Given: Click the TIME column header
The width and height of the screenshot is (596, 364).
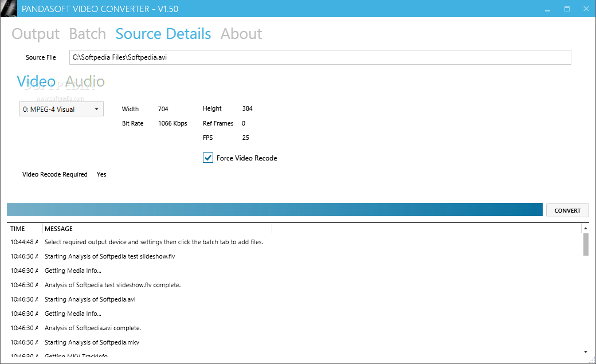Looking at the screenshot, I should 25,229.
